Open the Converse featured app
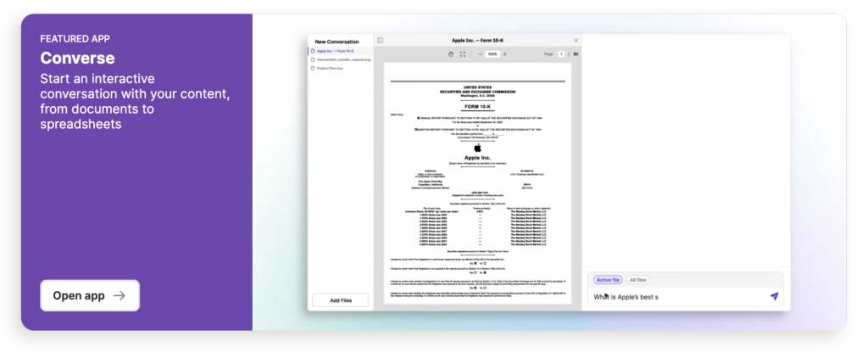This screenshot has width=868, height=358. (x=90, y=295)
